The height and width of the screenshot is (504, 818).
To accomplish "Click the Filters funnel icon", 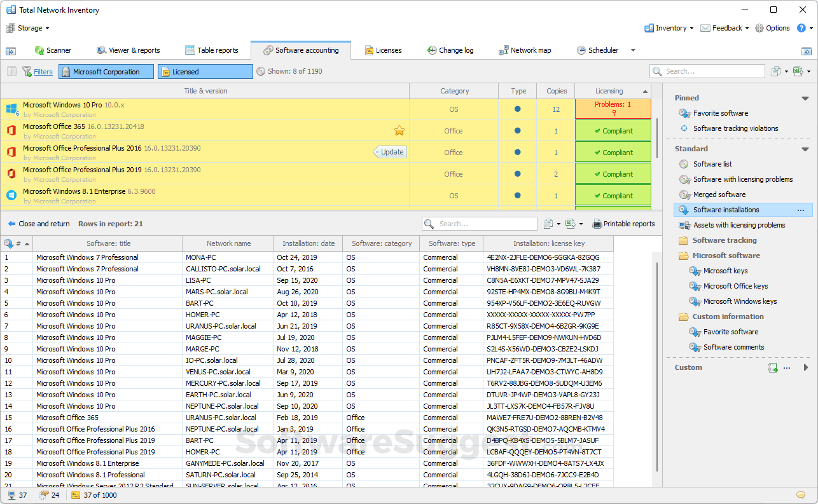I will click(x=28, y=71).
